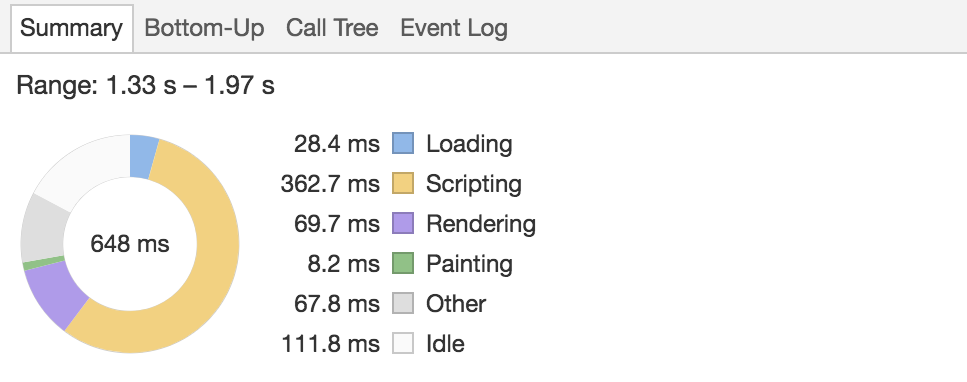Click the green Painting color swatch
Viewport: 967px width, 382px height.
pyautogui.click(x=403, y=264)
